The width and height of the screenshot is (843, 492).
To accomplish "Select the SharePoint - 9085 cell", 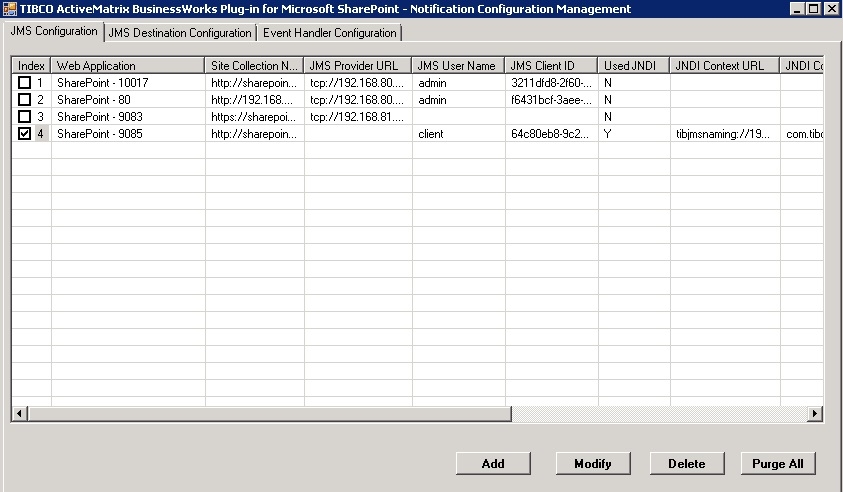I will point(128,133).
